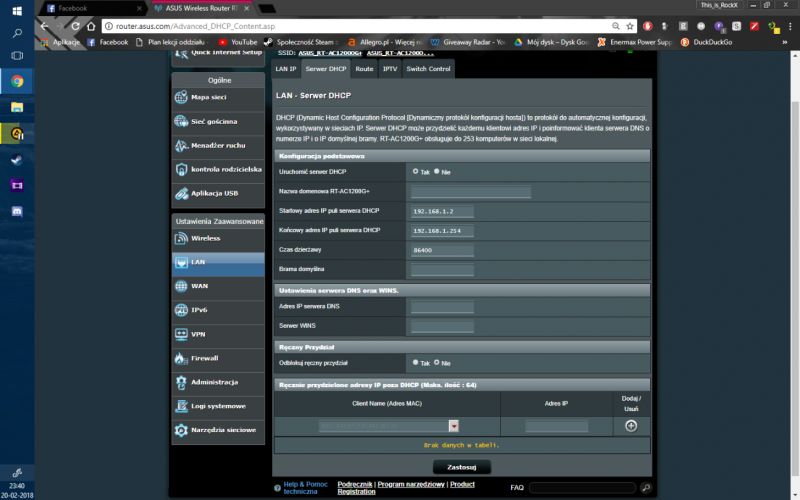Switch to the Switch Control tab

[429, 69]
